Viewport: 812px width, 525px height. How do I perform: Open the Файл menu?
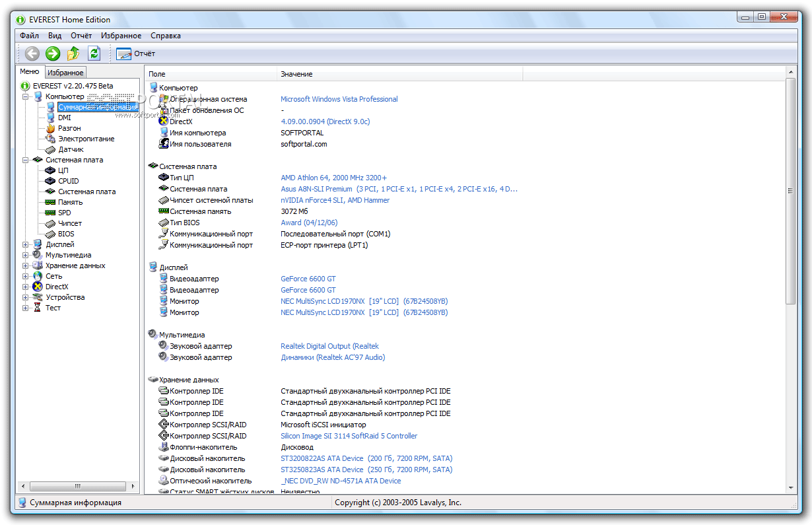(x=29, y=36)
